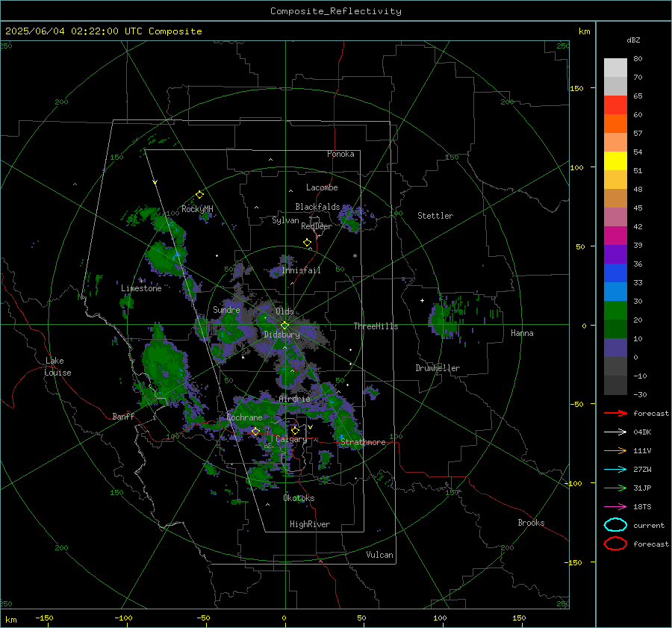
Task: Select the blue 33–36 dBZ swatch
Action: pyautogui.click(x=615, y=273)
